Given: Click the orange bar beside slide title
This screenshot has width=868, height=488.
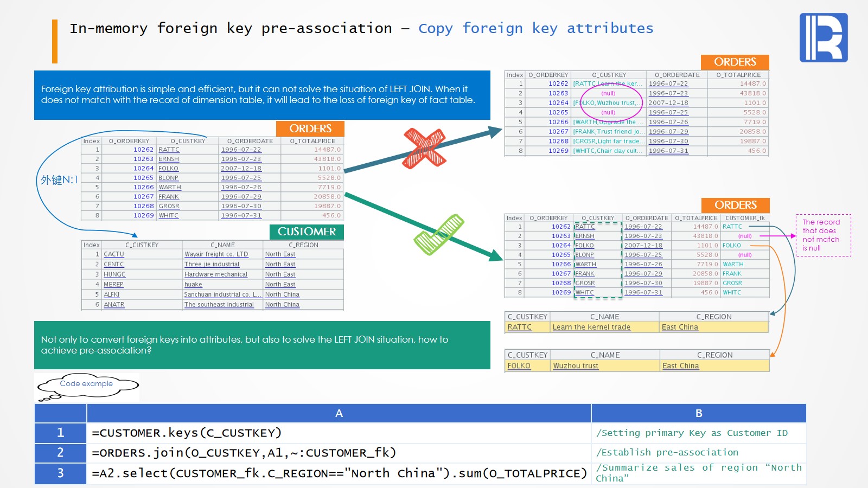Looking at the screenshot, I should [55, 41].
